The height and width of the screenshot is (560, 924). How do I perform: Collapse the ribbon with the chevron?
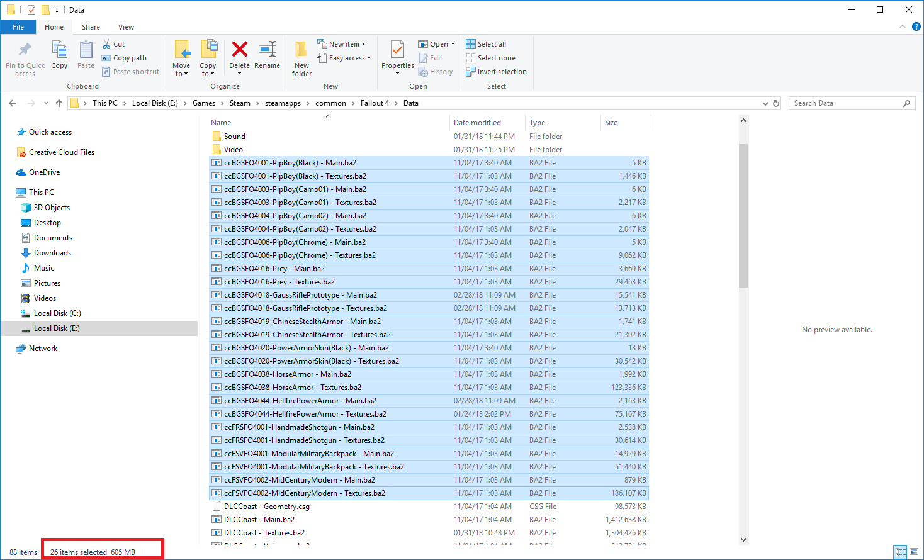tap(902, 26)
